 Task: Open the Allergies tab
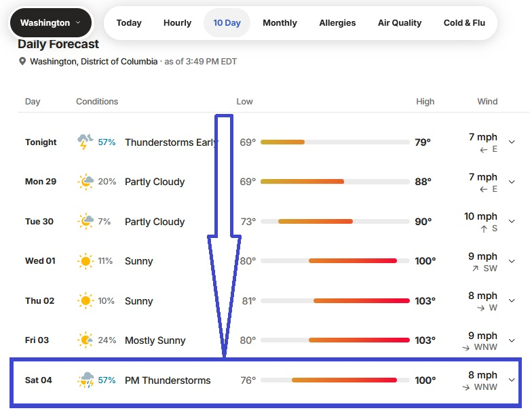coord(338,23)
